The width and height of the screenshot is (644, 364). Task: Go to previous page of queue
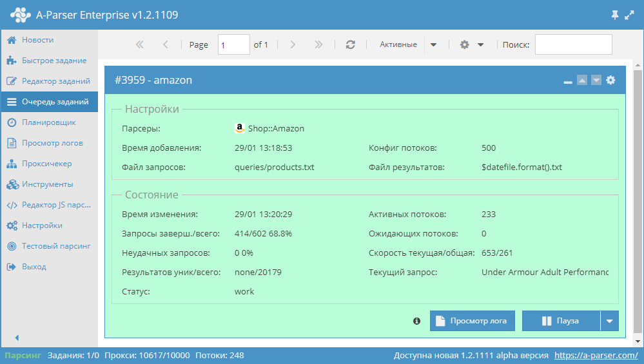(x=166, y=44)
